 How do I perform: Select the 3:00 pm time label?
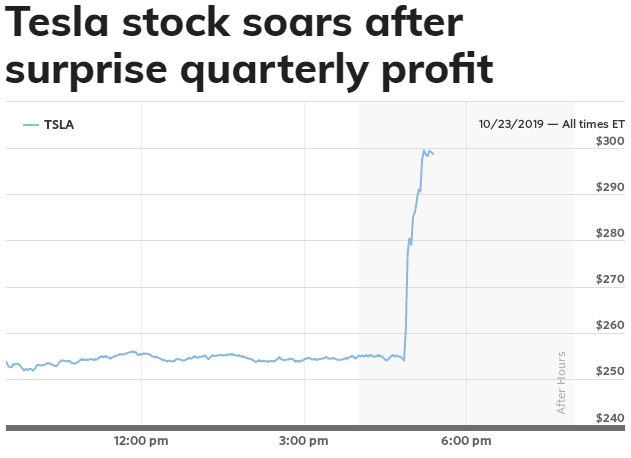click(x=304, y=441)
